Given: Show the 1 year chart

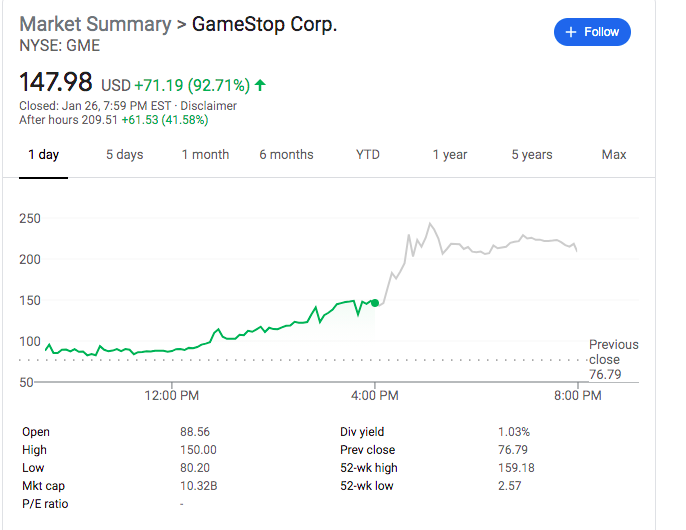Looking at the screenshot, I should tap(450, 155).
